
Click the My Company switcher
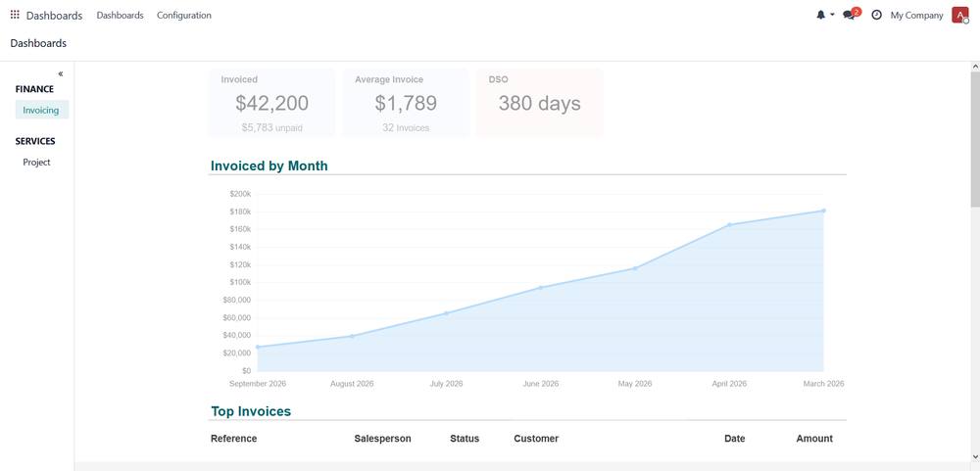916,15
